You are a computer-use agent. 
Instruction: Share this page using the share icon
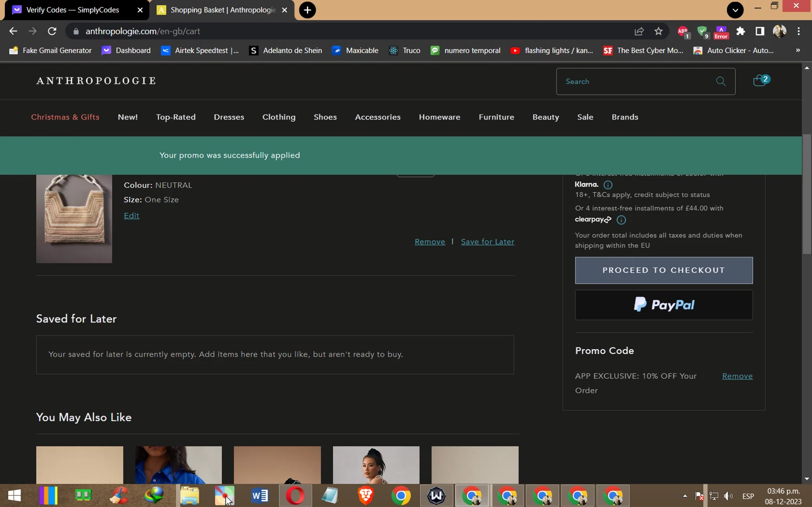(x=639, y=31)
